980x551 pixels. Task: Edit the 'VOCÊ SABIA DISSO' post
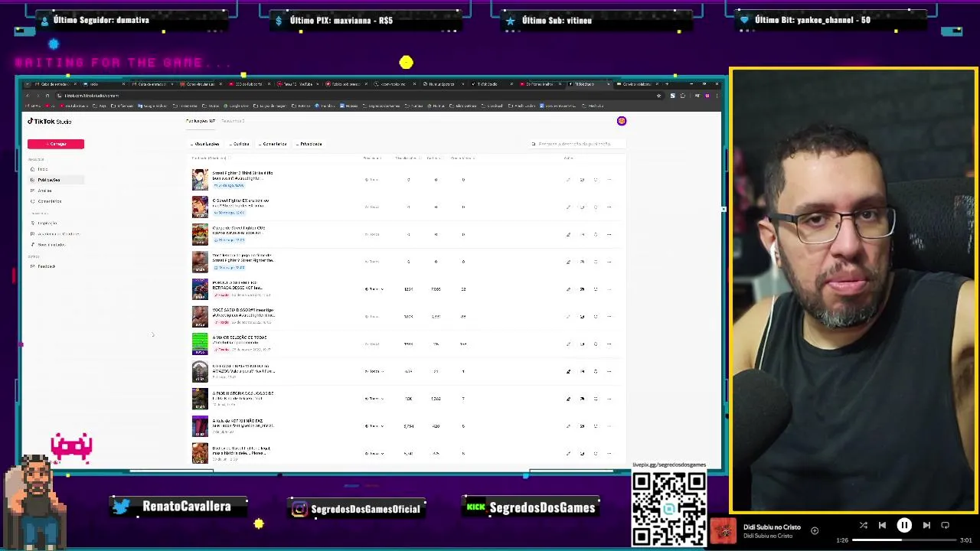click(568, 317)
